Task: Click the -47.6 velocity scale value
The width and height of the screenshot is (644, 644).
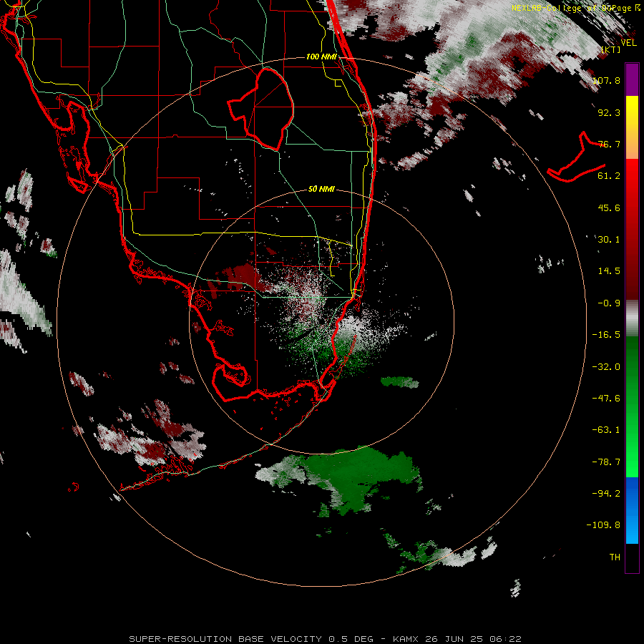Action: (606, 399)
